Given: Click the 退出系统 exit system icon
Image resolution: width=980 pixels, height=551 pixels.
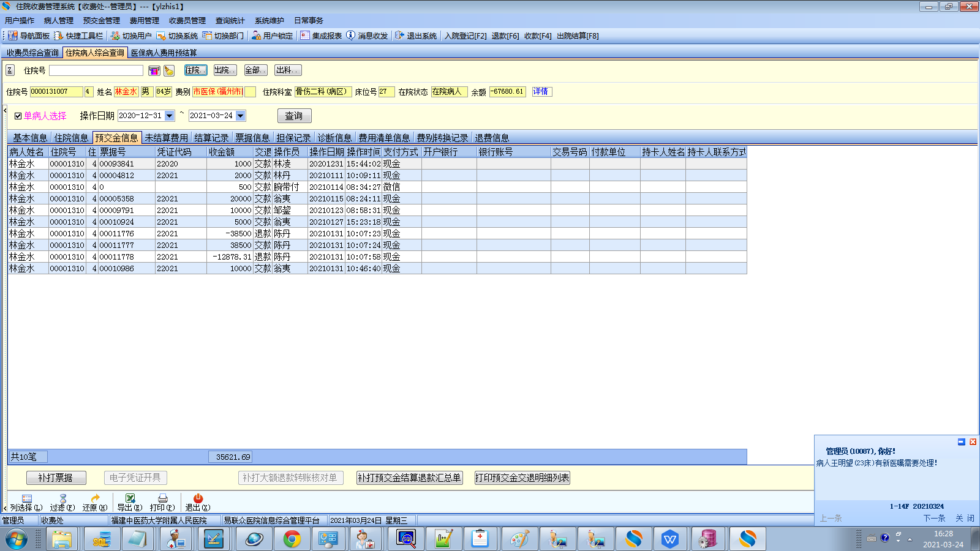Looking at the screenshot, I should pyautogui.click(x=399, y=36).
